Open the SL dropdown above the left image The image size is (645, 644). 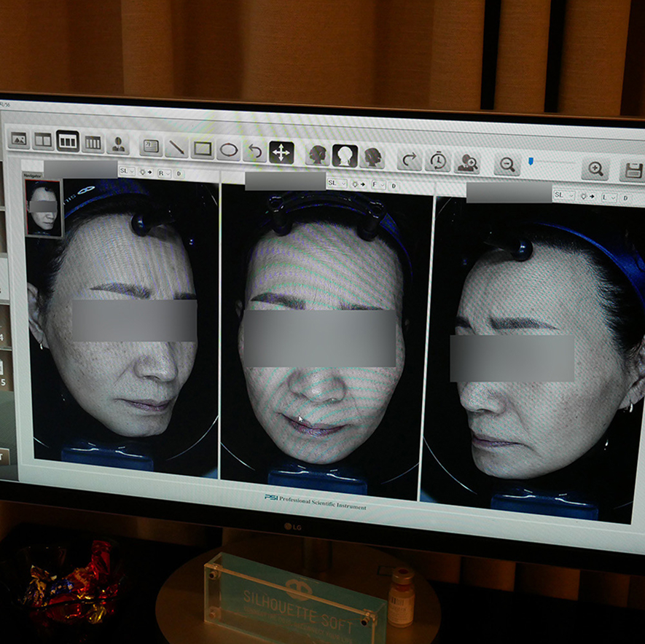click(128, 173)
